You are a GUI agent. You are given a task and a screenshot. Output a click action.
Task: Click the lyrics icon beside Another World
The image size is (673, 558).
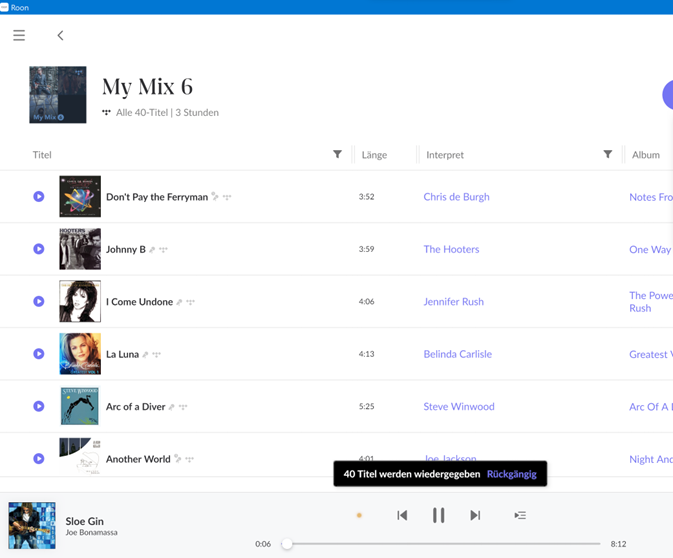178,459
